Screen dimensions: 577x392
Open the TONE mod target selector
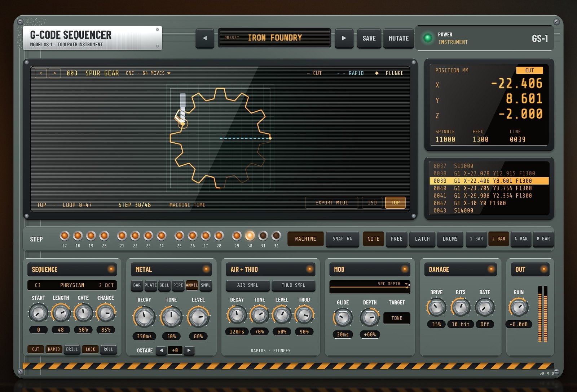[x=397, y=318]
